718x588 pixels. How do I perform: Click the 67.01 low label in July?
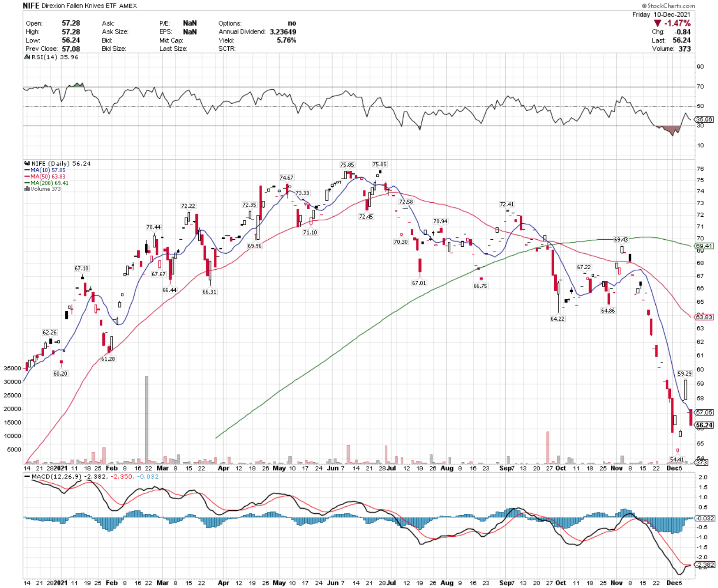[419, 283]
